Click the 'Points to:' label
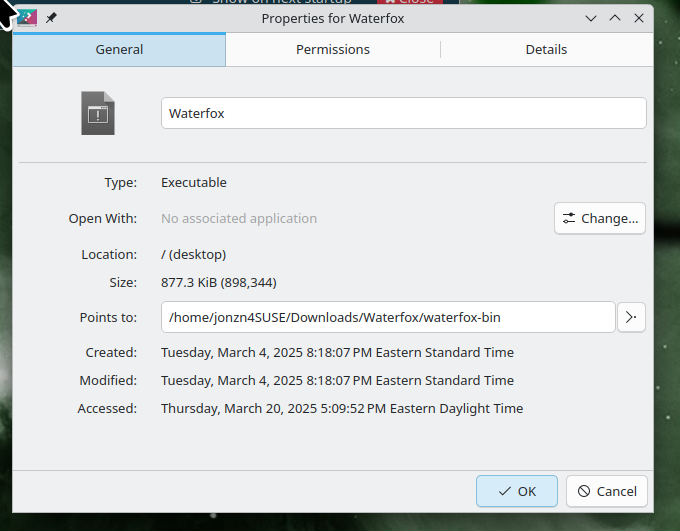Image resolution: width=680 pixels, height=531 pixels. (108, 318)
